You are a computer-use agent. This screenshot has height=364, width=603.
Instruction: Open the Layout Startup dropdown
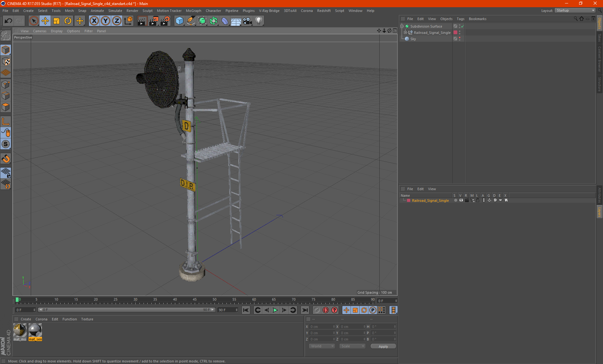(x=575, y=10)
